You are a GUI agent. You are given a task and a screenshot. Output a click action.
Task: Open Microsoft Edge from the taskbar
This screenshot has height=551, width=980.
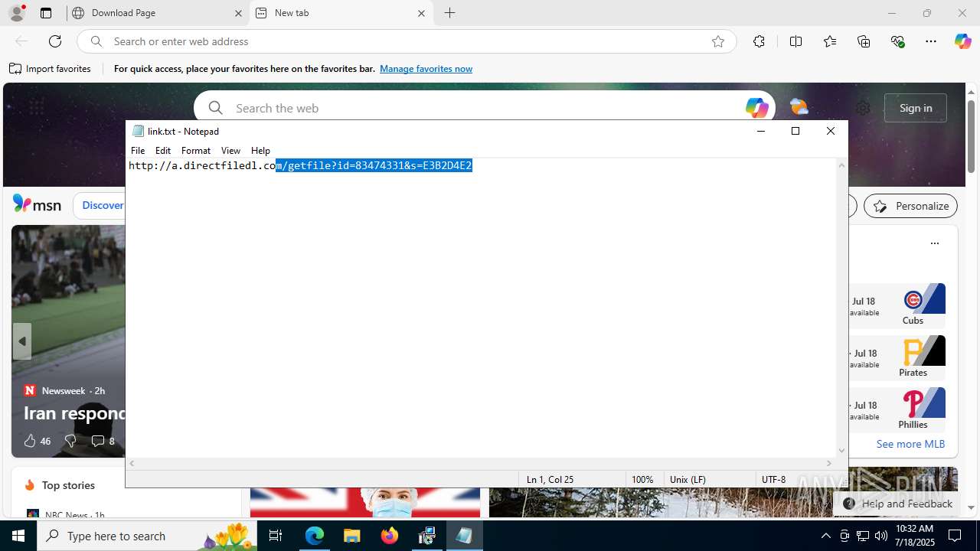(x=315, y=536)
